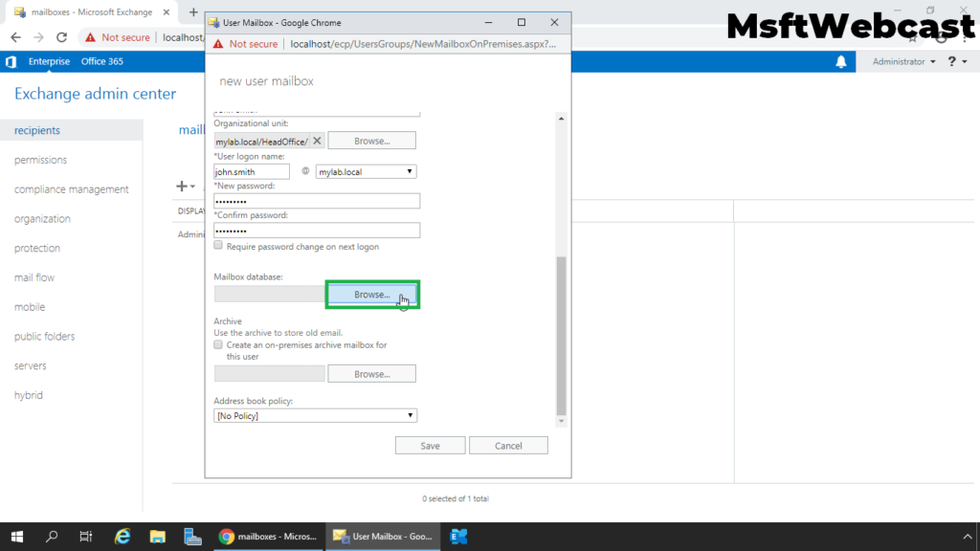Cancel the new user mailbox dialog
The height and width of the screenshot is (551, 980).
(x=508, y=446)
